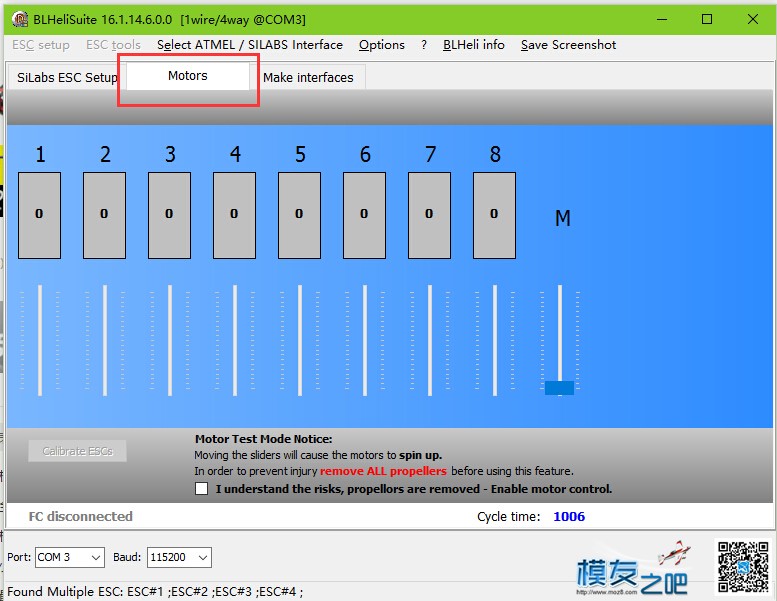Click the Calibrate ESCs button
Screen dimensions: 777x601
[77, 451]
